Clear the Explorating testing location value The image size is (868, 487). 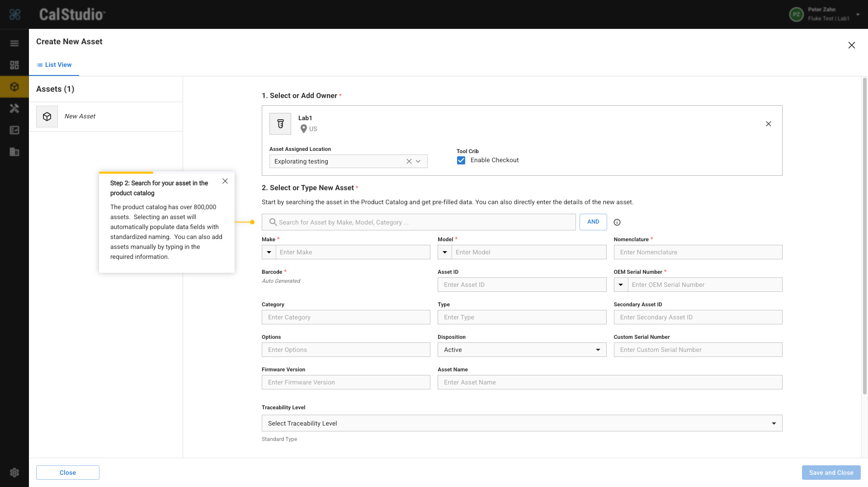coord(409,161)
